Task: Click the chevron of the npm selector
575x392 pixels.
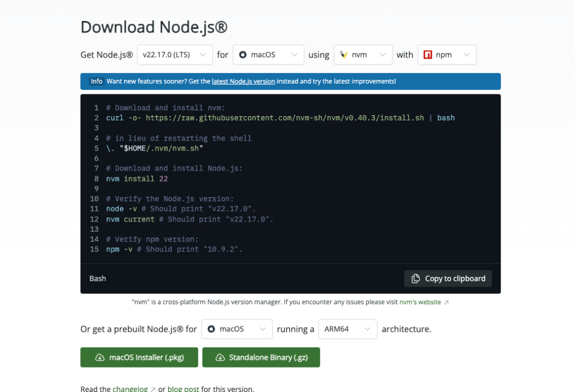Action: 466,55
